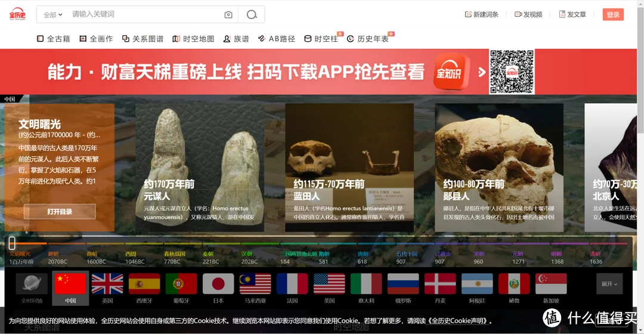Open the 郧县人 card
Image resolution: width=644 pixels, height=334 pixels.
click(x=499, y=168)
